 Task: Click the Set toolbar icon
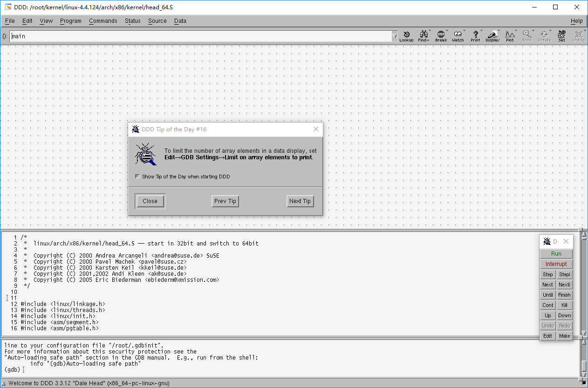point(561,36)
